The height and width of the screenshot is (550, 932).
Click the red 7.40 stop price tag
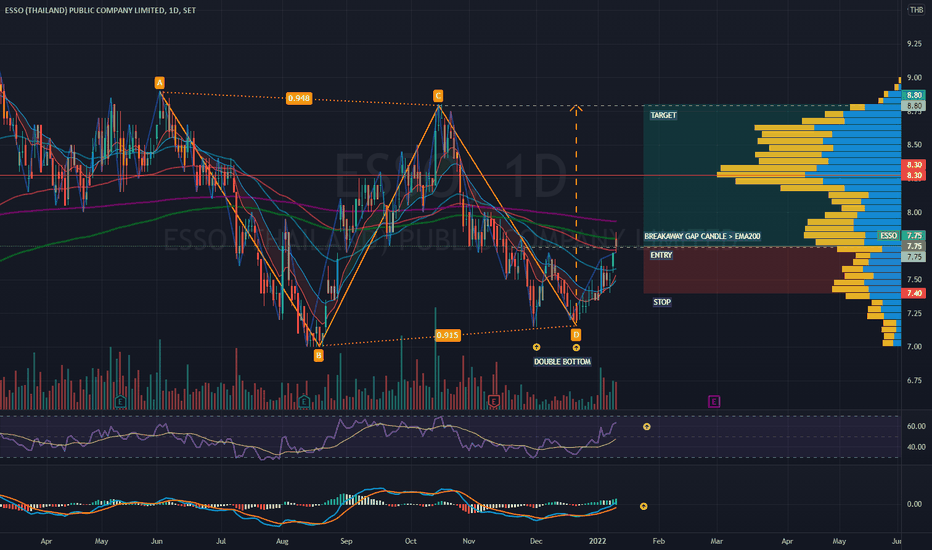(914, 293)
